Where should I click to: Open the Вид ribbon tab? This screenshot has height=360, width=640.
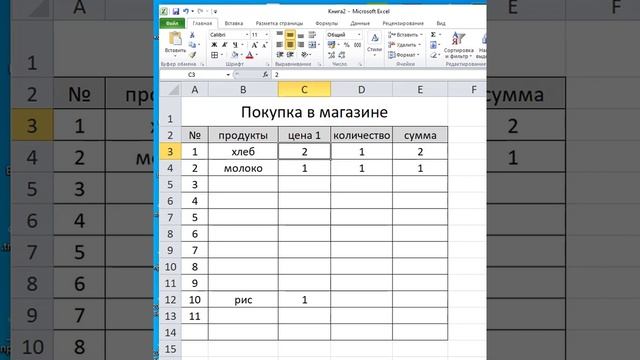(441, 23)
